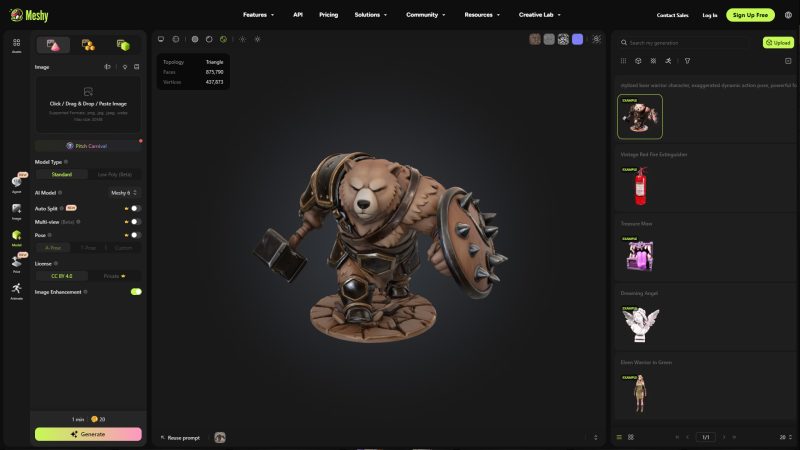Filter generations by animation running-figure icon
Screen dimensions: 800x450
pos(668,61)
